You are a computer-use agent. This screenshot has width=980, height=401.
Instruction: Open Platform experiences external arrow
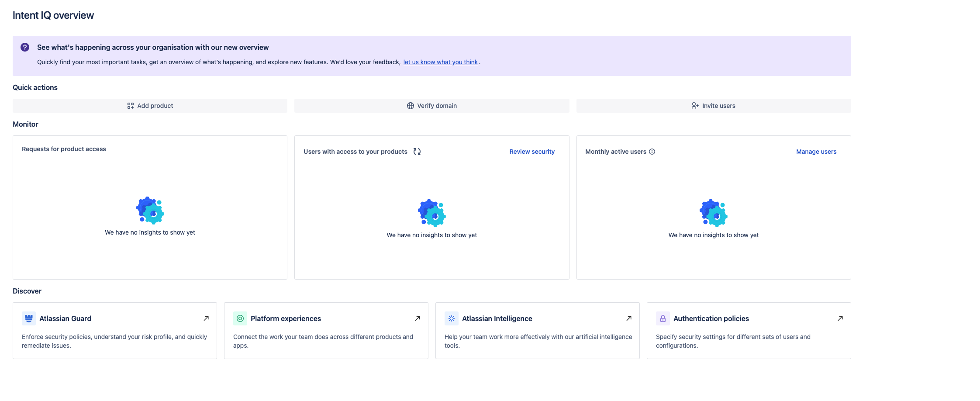click(418, 318)
